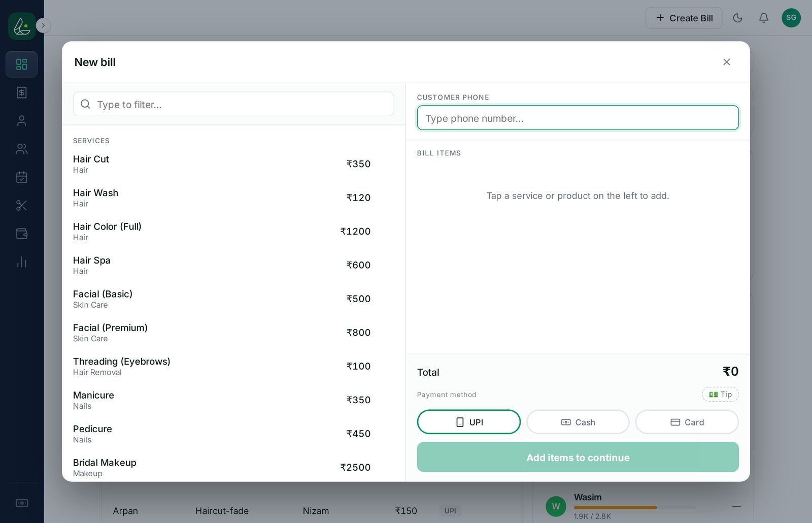Viewport: 812px width, 523px height.
Task: Open the single customer icon in sidebar
Action: [x=22, y=121]
